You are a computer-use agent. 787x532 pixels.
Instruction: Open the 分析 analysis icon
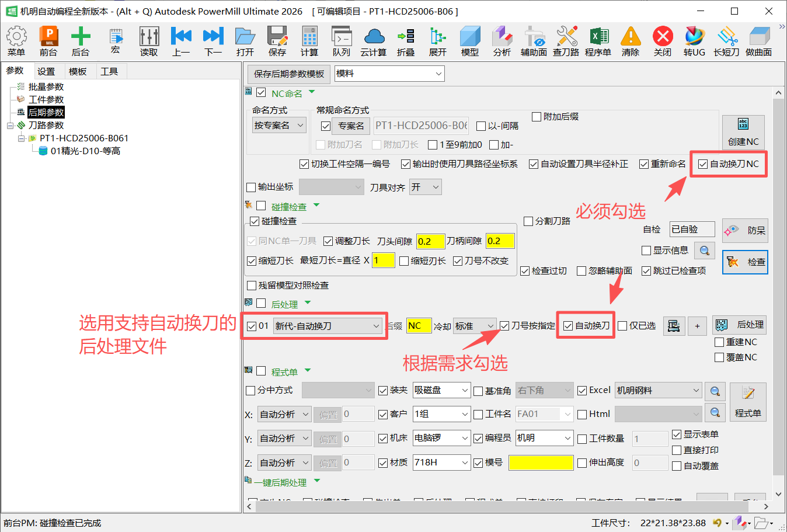(502, 41)
